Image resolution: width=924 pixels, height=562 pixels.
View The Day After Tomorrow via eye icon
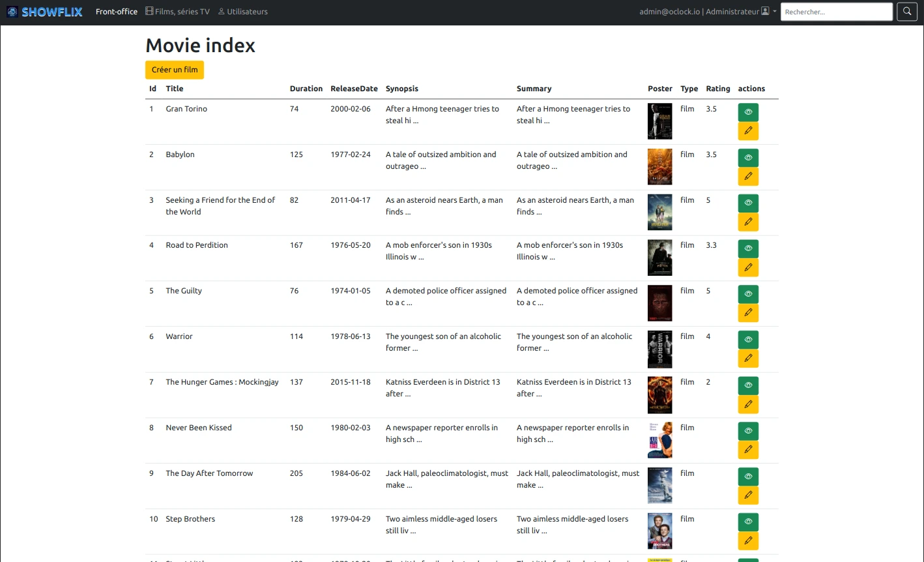point(748,477)
